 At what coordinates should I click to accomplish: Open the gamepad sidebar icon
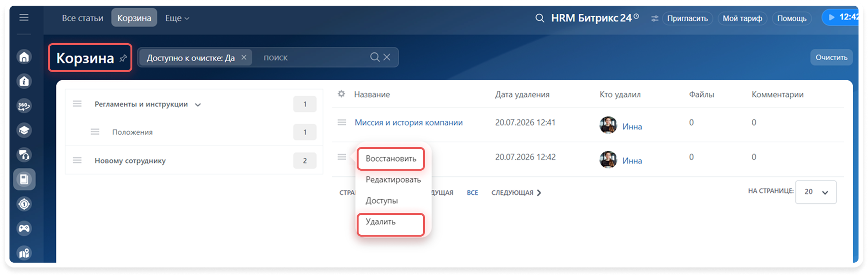point(24,229)
